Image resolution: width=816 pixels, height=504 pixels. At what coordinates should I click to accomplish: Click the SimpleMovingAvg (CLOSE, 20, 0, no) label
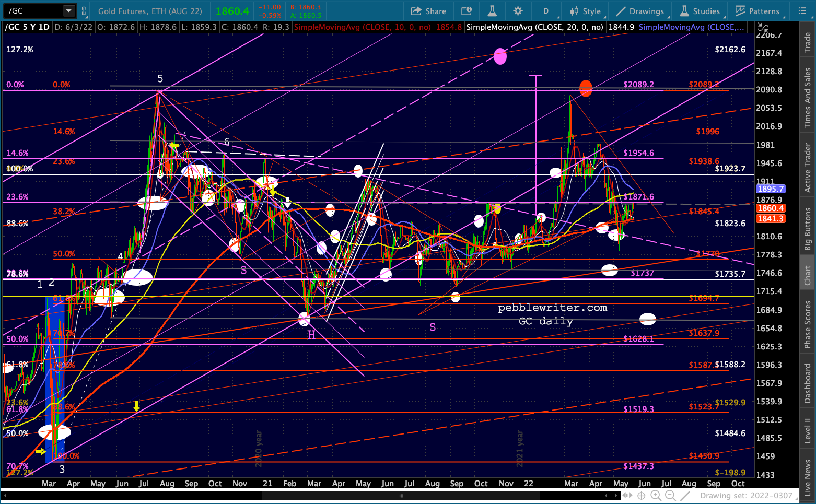coord(535,27)
